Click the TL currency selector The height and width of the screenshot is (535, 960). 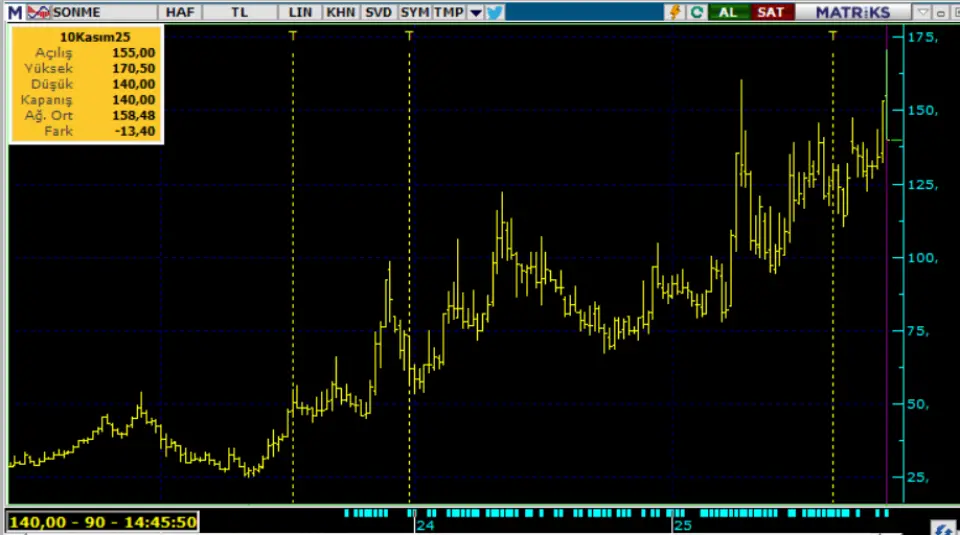239,12
